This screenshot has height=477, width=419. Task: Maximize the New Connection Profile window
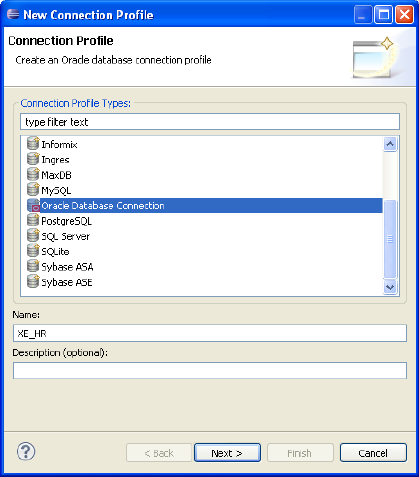point(384,15)
